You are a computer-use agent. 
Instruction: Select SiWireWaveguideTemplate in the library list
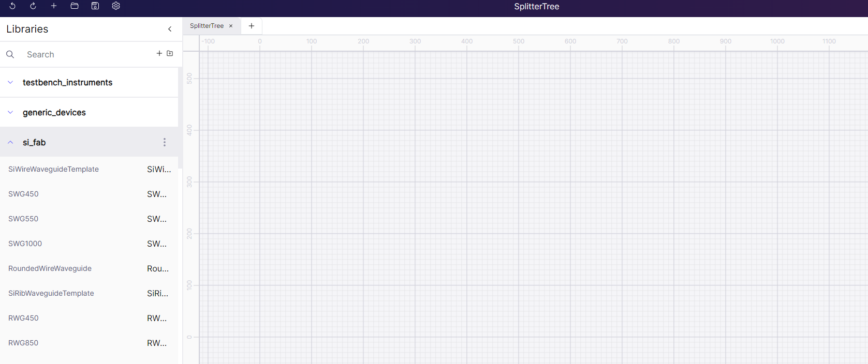click(x=53, y=169)
